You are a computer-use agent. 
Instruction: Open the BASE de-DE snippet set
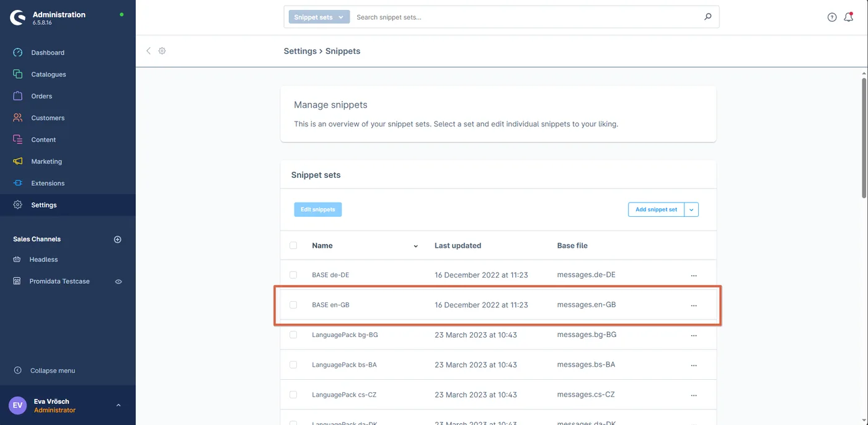click(x=330, y=275)
